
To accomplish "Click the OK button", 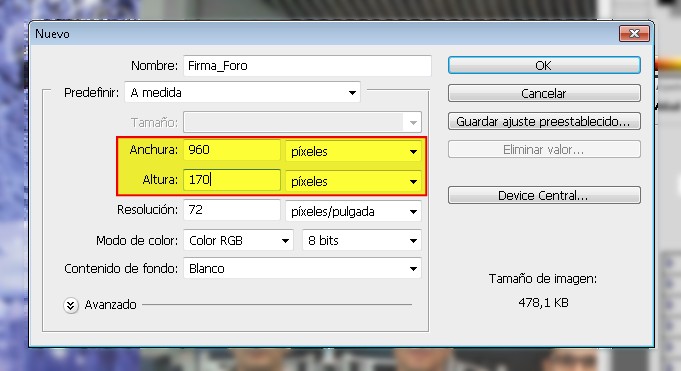I will click(x=544, y=65).
